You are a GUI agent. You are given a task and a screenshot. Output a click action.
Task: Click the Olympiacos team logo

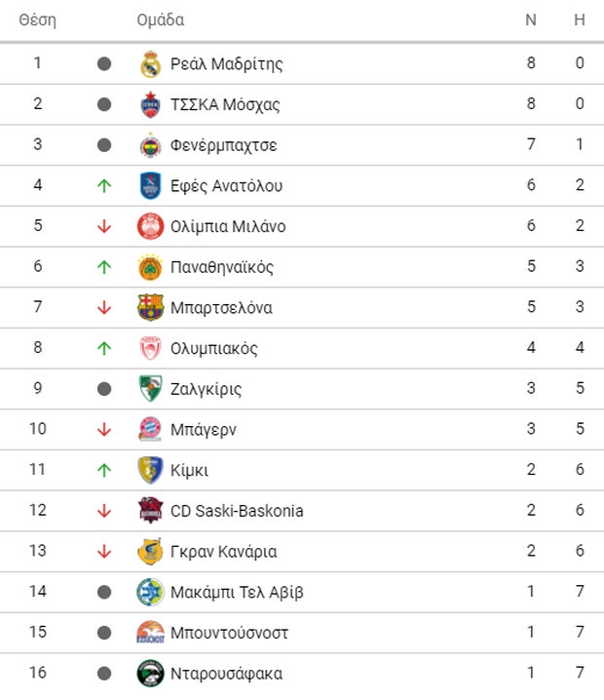[x=149, y=349]
